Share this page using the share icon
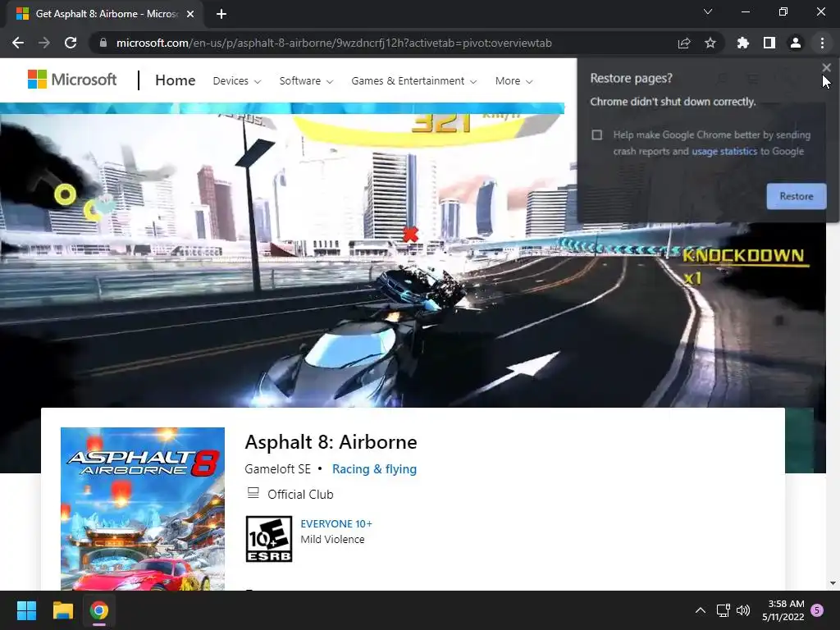 tap(684, 43)
